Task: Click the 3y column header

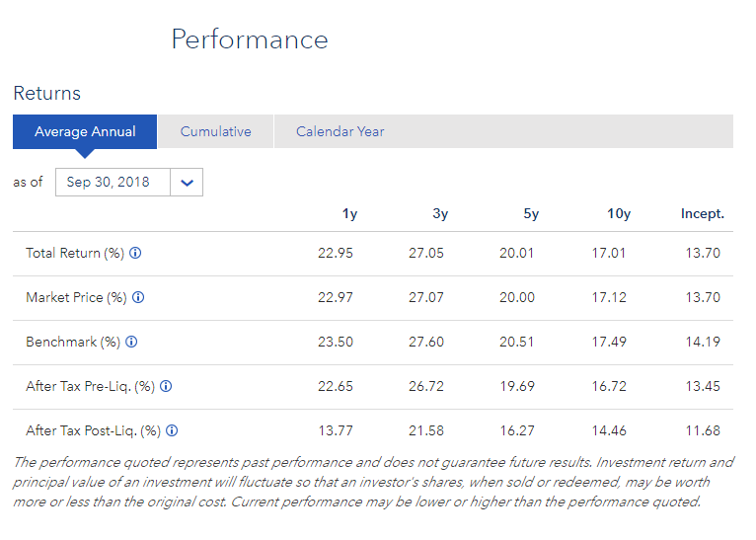Action: tap(440, 213)
